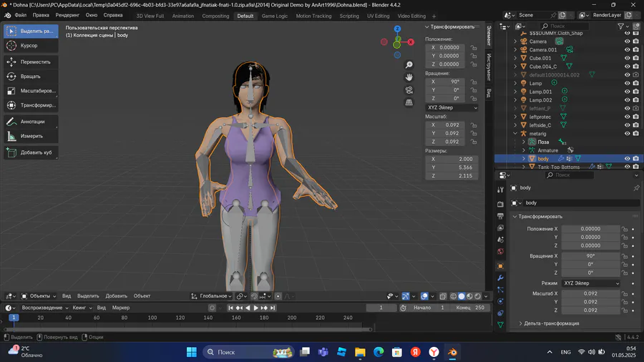
Task: Toggle camera view icon in viewport
Action: [409, 90]
